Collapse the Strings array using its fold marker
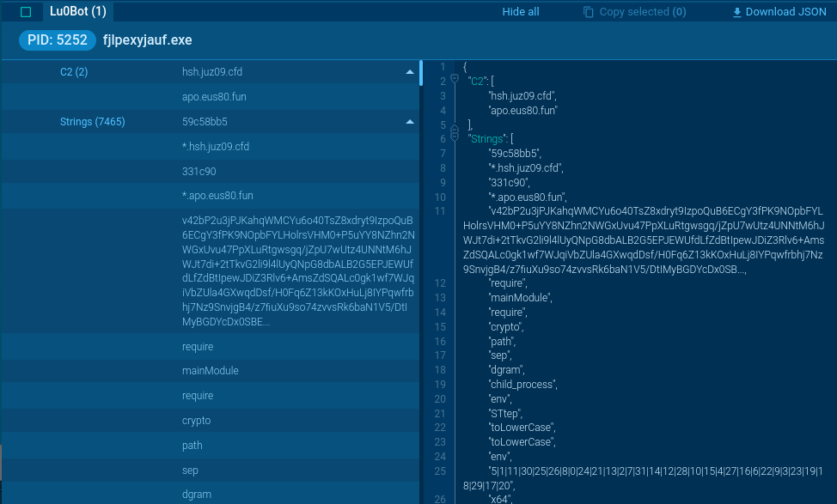The width and height of the screenshot is (837, 504). point(453,137)
